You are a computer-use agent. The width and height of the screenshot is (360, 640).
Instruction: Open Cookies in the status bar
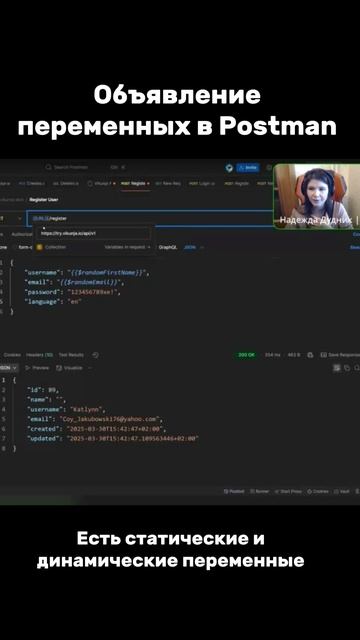pyautogui.click(x=318, y=491)
